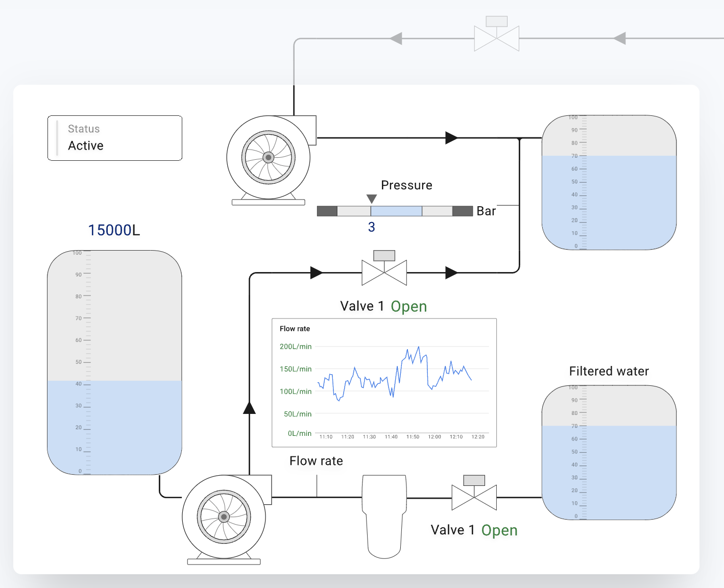Click the valve next to Filtered water tank
This screenshot has width=724, height=588.
tap(474, 495)
